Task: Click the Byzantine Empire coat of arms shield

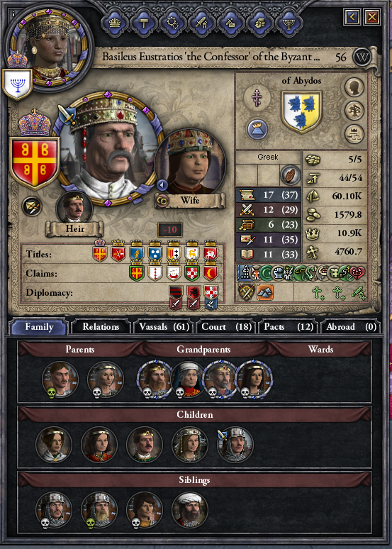Action: (35, 162)
